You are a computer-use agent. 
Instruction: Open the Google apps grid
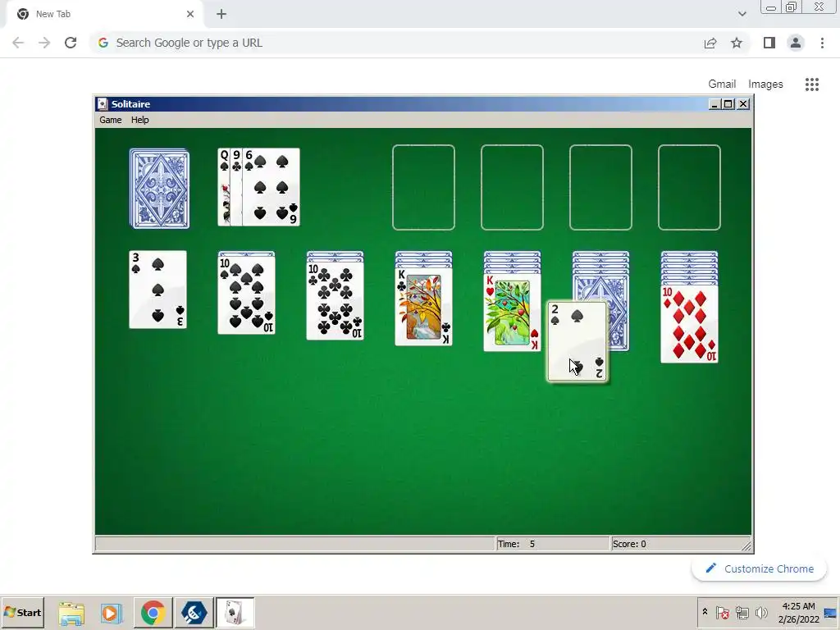point(811,84)
